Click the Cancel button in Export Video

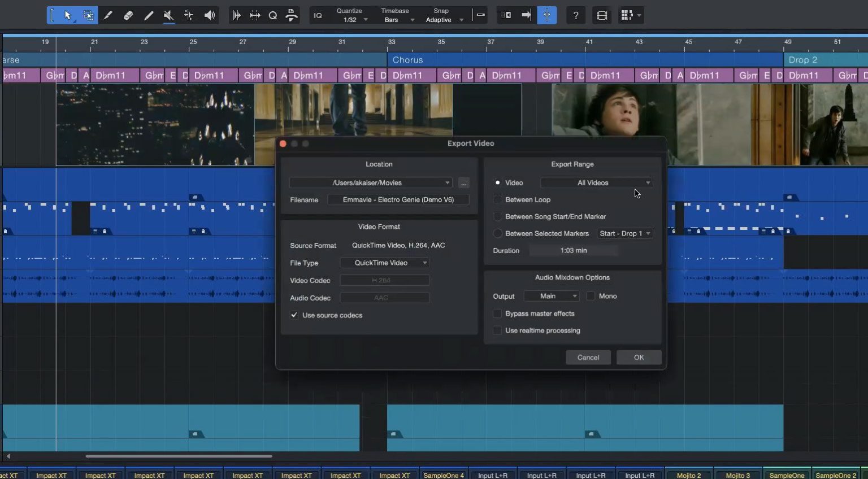point(588,356)
